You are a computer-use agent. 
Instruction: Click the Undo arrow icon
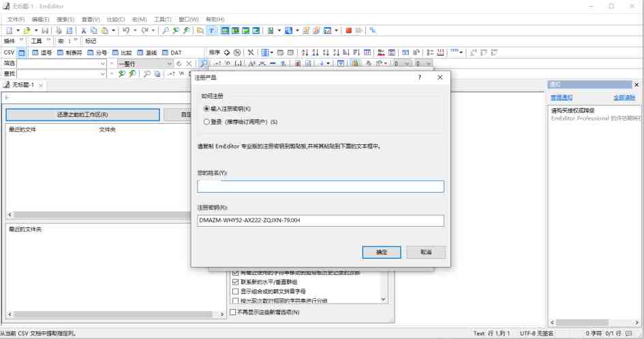pyautogui.click(x=127, y=31)
